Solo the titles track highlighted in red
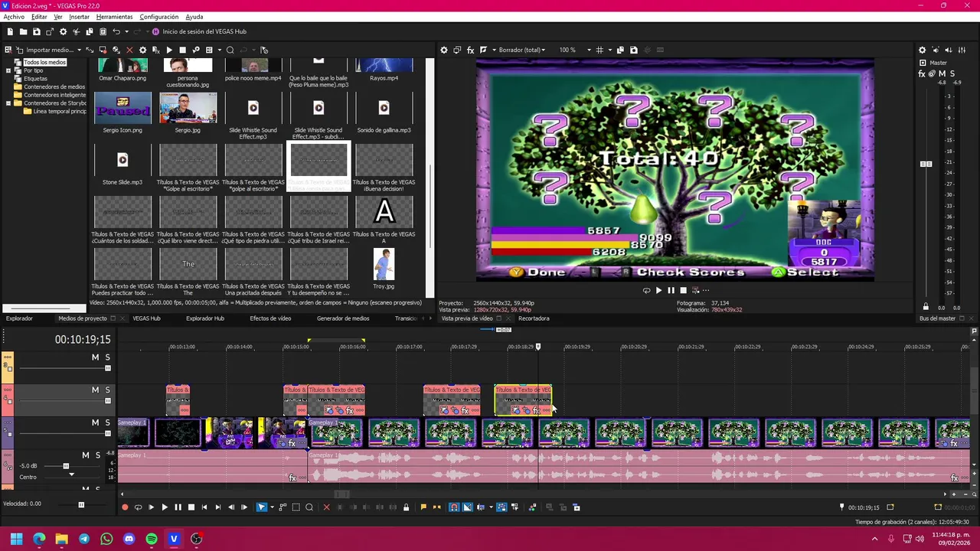Screen dimensions: 980x551 [x=107, y=390]
